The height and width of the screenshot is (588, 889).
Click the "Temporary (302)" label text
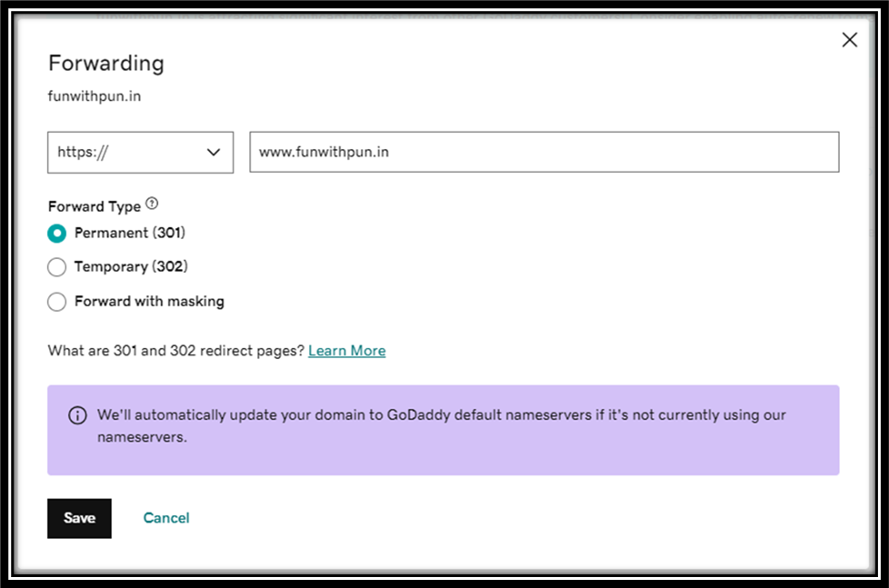point(131,267)
